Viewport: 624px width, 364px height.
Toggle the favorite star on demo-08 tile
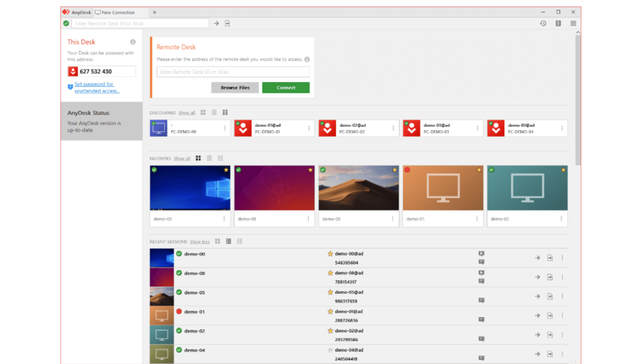[x=310, y=170]
